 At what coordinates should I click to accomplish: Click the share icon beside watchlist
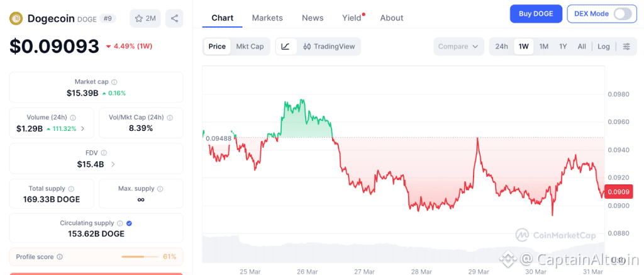(174, 18)
